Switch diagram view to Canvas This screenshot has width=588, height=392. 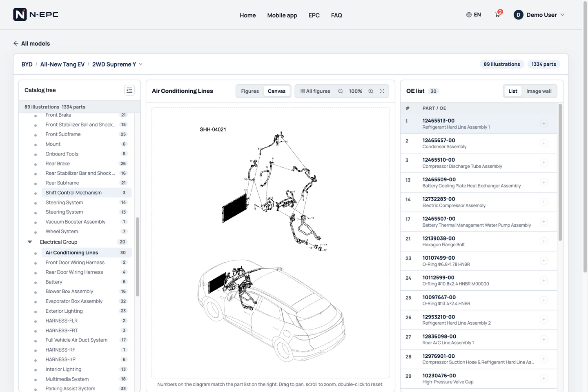[x=276, y=91]
